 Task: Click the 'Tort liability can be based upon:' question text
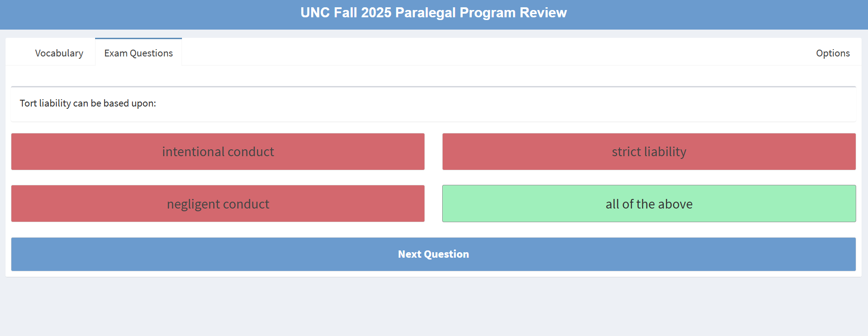pyautogui.click(x=88, y=103)
